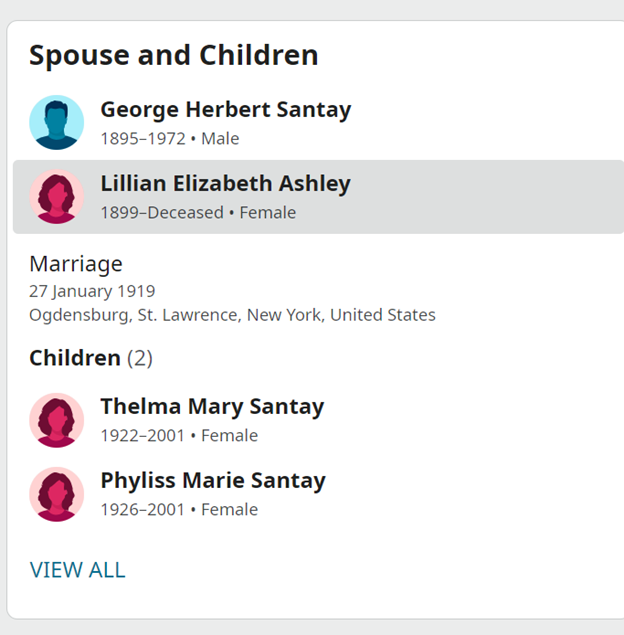Open George Herbert Santay's name link
The width and height of the screenshot is (624, 635).
[x=225, y=109]
